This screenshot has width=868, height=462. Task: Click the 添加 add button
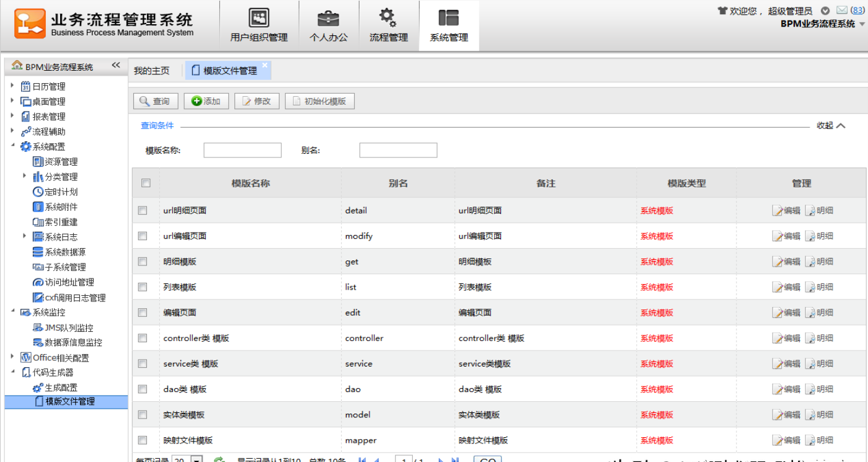[x=206, y=101]
